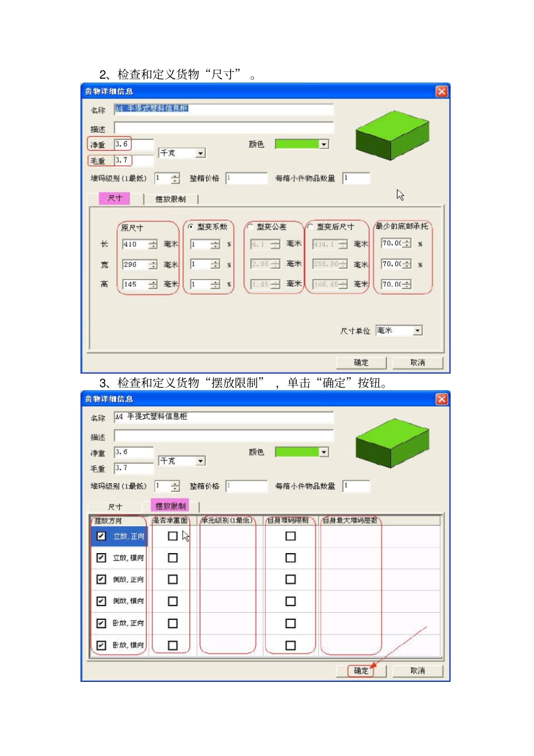The image size is (534, 756).
Task: Close the lower 货物详细信息 dialog
Action: tap(442, 399)
